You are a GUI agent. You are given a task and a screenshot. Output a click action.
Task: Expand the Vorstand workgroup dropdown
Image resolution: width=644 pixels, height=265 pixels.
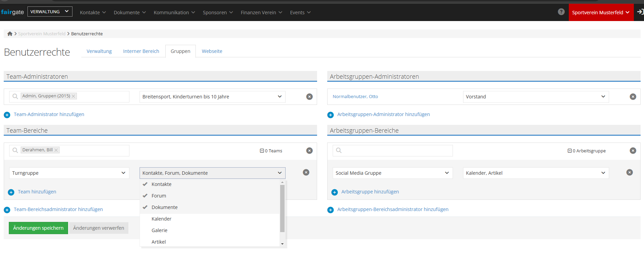pos(536,97)
